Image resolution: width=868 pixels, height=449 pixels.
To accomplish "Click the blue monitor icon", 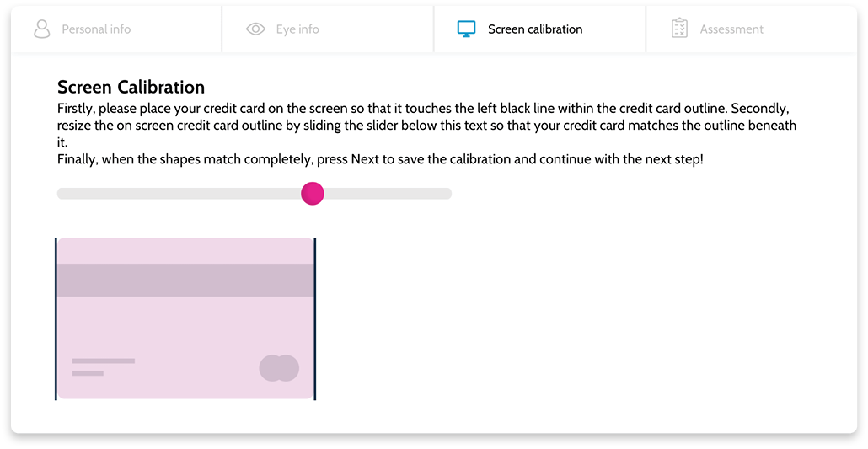I will coord(466,29).
